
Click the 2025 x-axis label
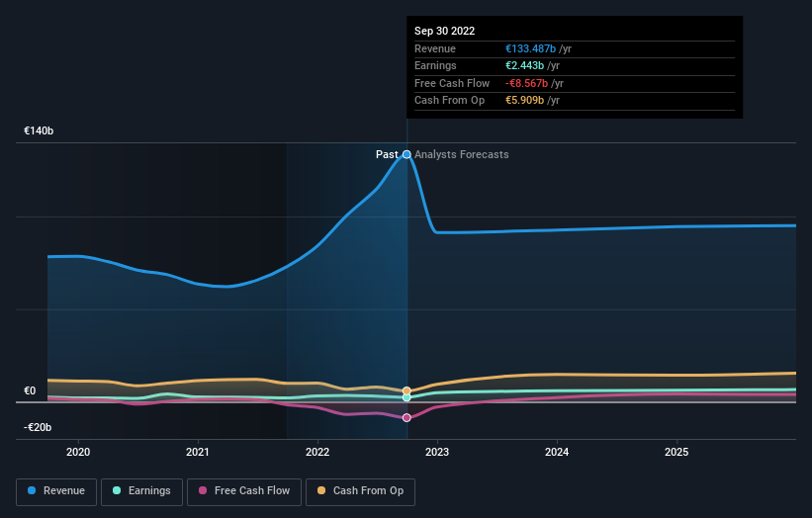[x=677, y=452]
